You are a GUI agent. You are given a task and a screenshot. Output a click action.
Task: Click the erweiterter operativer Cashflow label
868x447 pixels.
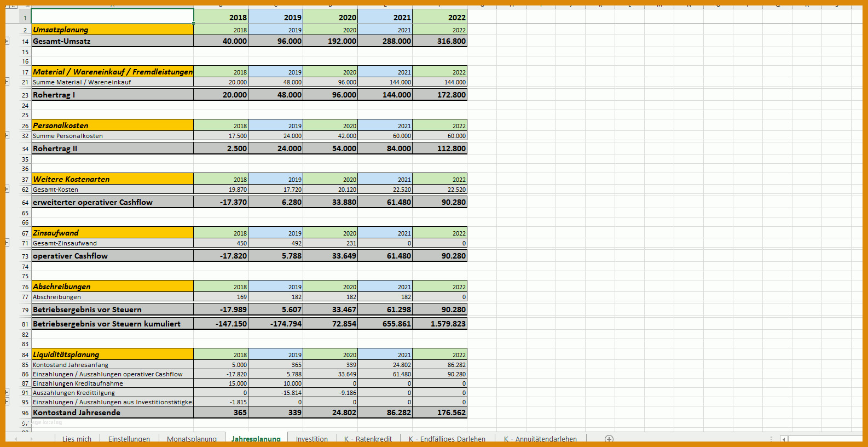(112, 202)
